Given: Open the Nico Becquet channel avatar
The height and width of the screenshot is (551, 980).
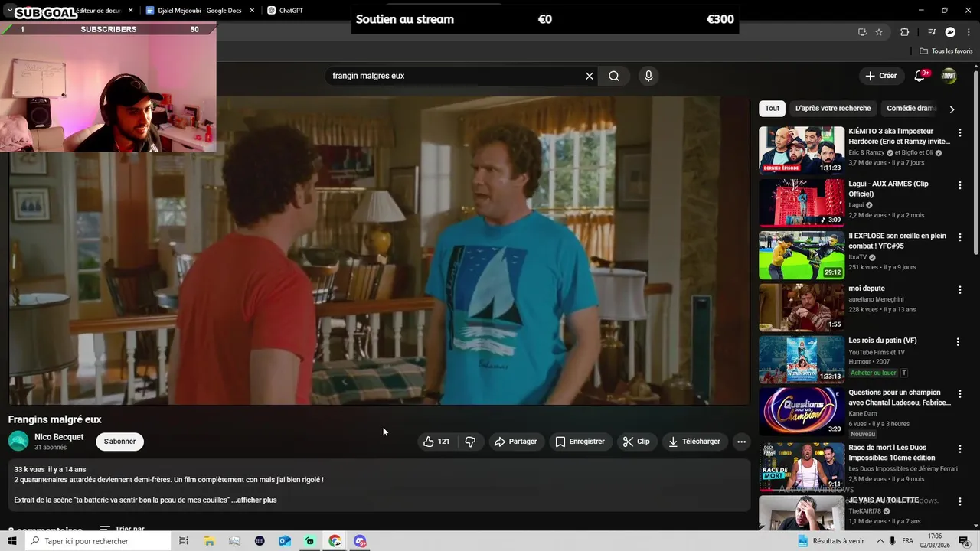Looking at the screenshot, I should (x=18, y=442).
